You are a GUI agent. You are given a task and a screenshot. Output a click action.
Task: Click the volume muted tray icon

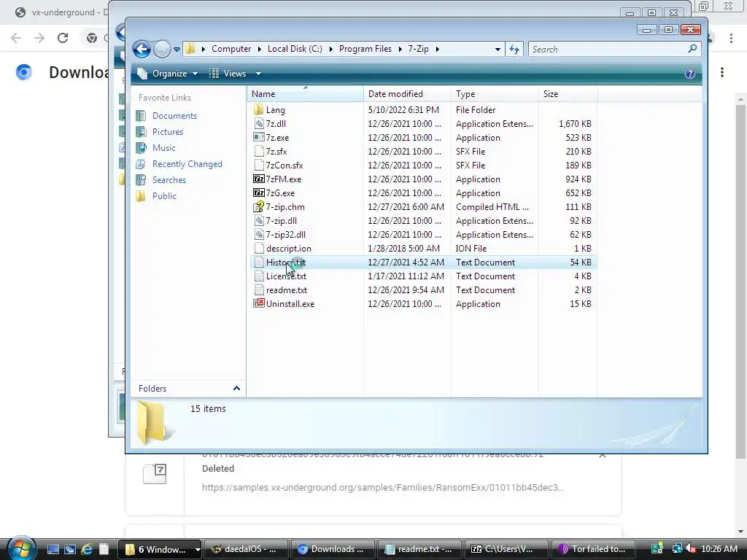(690, 549)
